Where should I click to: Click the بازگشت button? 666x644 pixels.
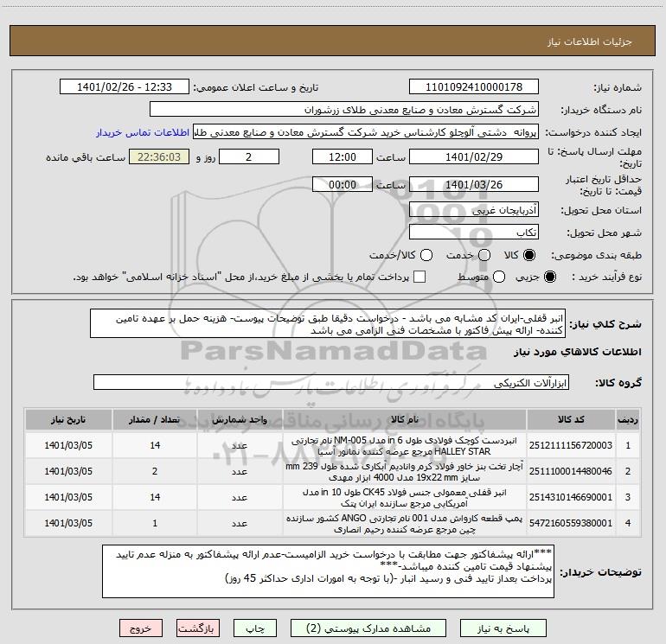pyautogui.click(x=198, y=628)
